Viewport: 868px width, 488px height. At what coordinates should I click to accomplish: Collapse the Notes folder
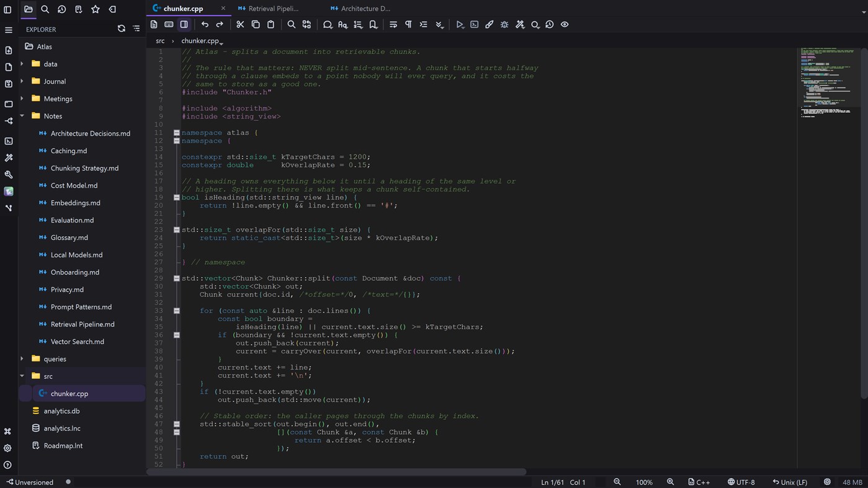[22, 116]
